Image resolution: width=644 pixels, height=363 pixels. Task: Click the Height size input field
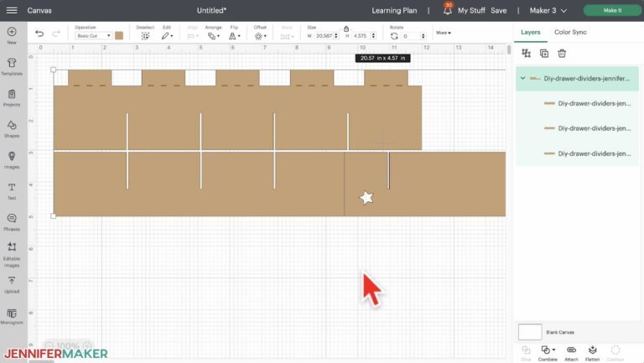point(361,36)
